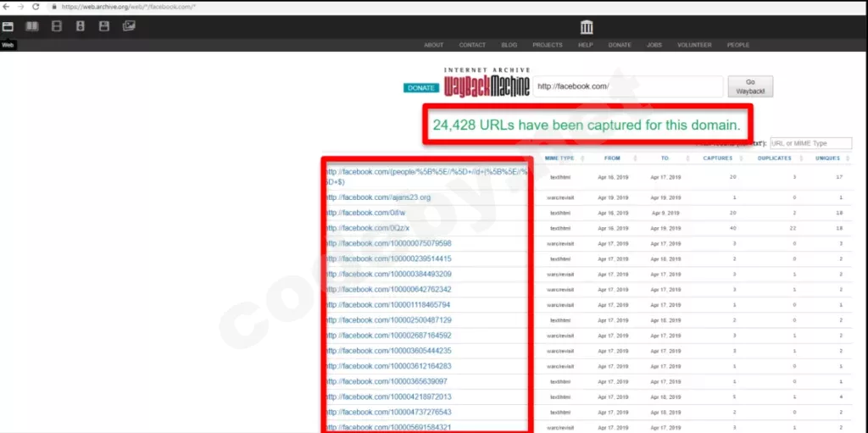The height and width of the screenshot is (433, 868).
Task: Open the facebook.com/100000642762342 link
Action: 388,290
